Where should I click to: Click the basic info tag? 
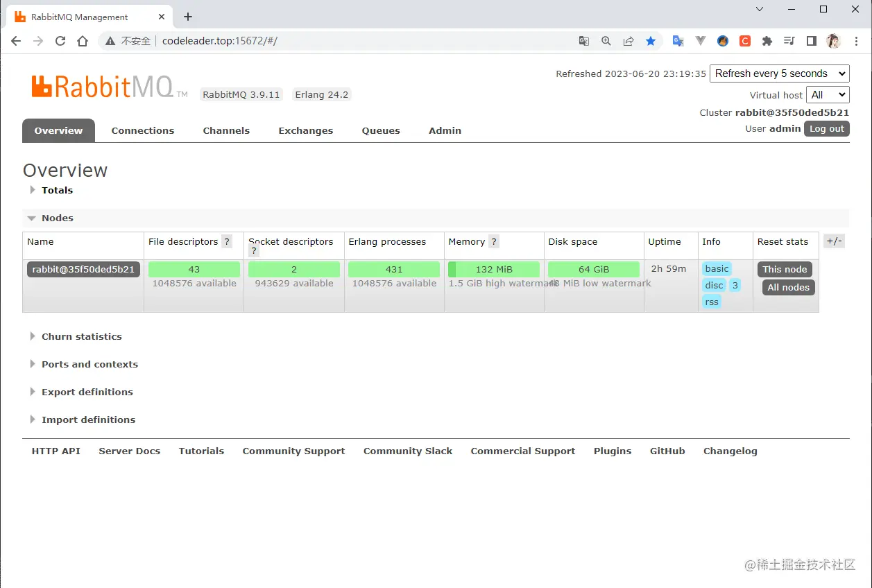pyautogui.click(x=717, y=268)
